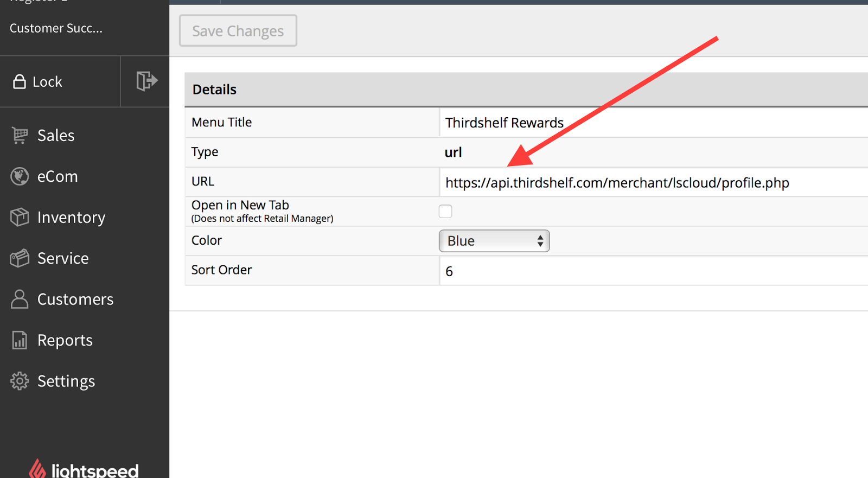Viewport: 868px width, 478px height.
Task: Click the '(Does not affect Retail Manager)' note
Action: [x=263, y=219]
